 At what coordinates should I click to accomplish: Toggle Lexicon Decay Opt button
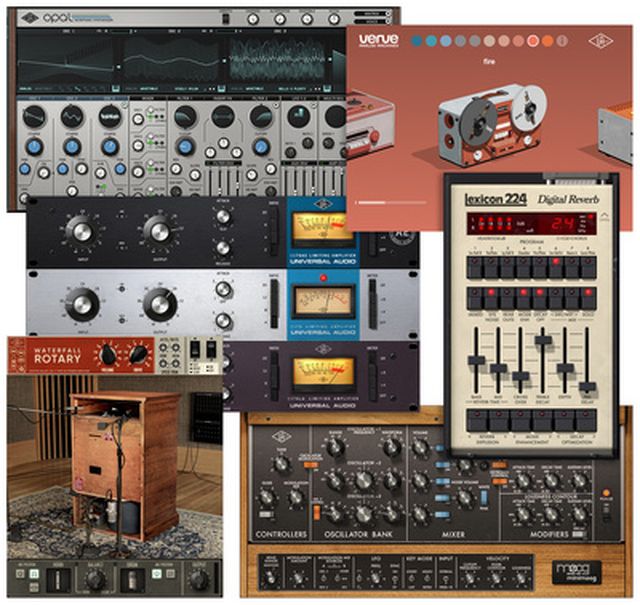540,298
